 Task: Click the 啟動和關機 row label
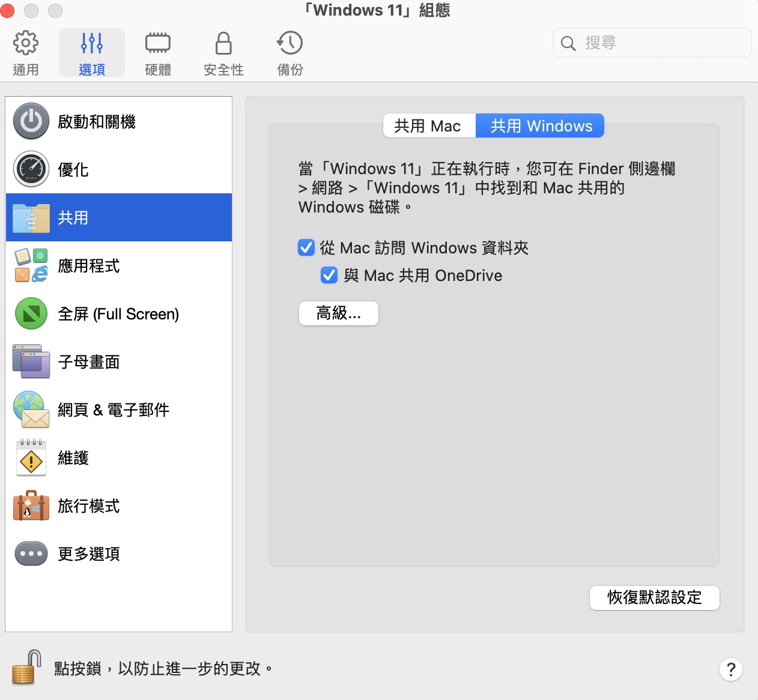(97, 122)
